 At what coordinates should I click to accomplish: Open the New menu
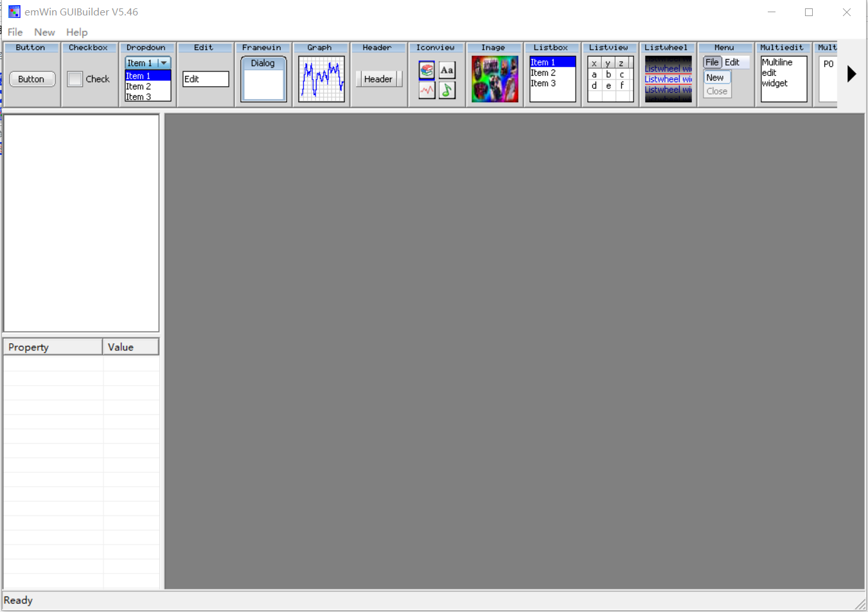coord(44,32)
